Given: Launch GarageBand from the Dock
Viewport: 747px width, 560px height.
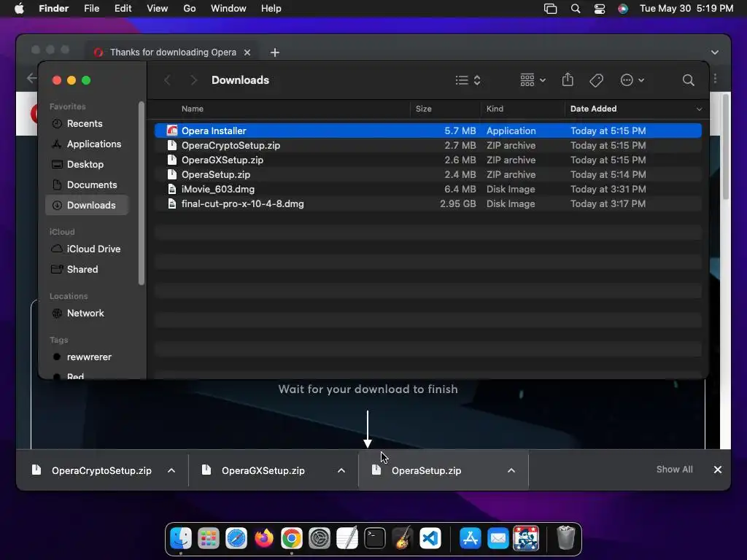Looking at the screenshot, I should (402, 539).
